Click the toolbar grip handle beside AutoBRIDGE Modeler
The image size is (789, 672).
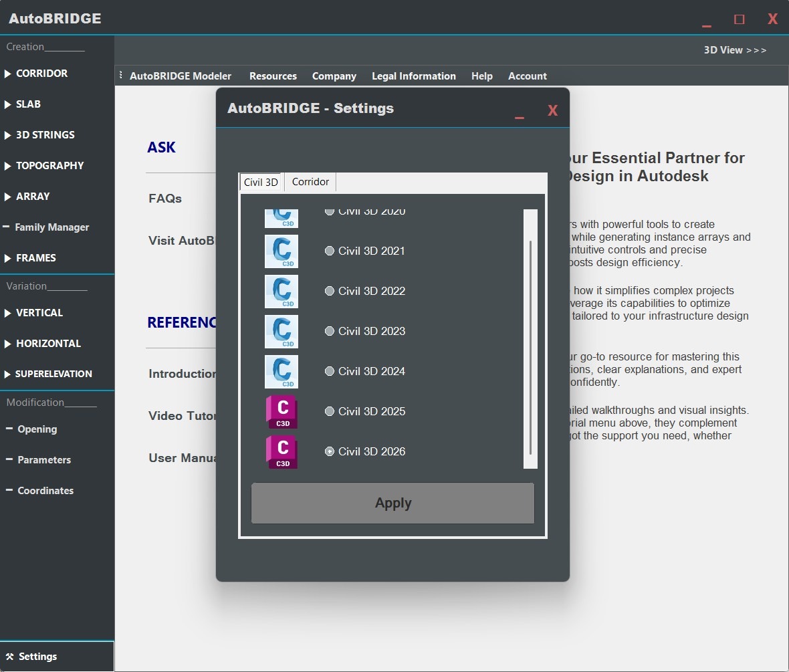pyautogui.click(x=120, y=76)
